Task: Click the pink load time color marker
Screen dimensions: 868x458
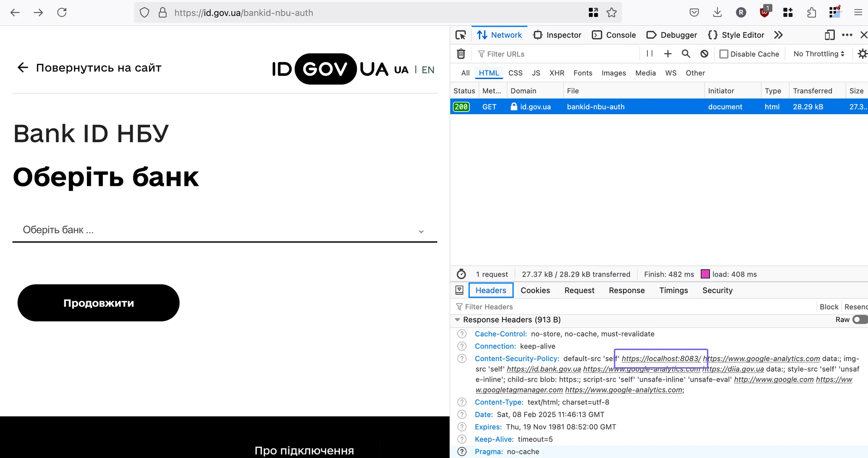Action: [705, 274]
